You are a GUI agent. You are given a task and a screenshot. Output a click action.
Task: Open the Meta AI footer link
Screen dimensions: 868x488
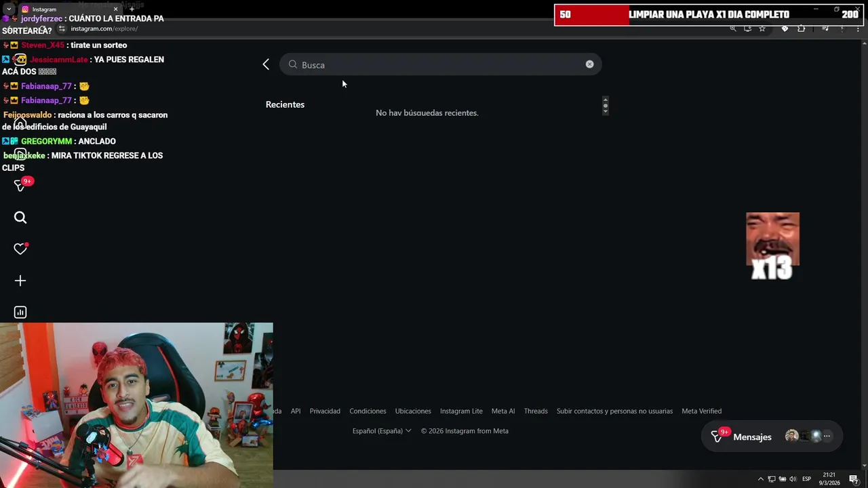pyautogui.click(x=503, y=411)
